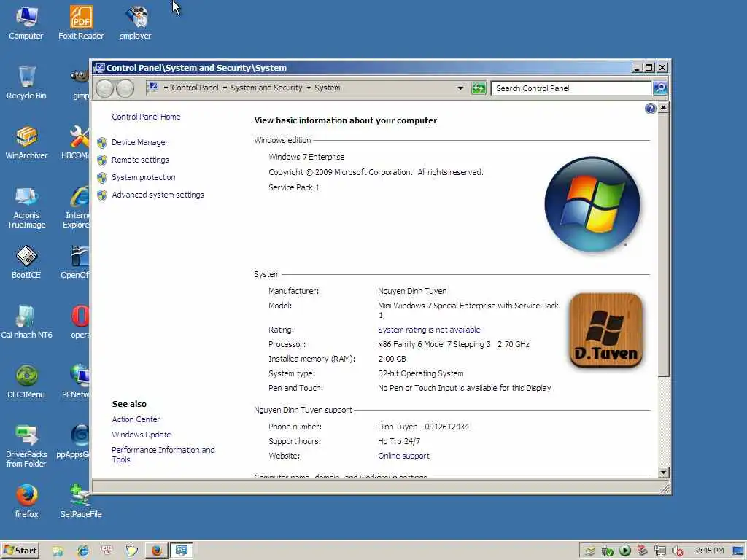Select the WinArchiver desktop icon
747x560 pixels.
pyautogui.click(x=26, y=142)
